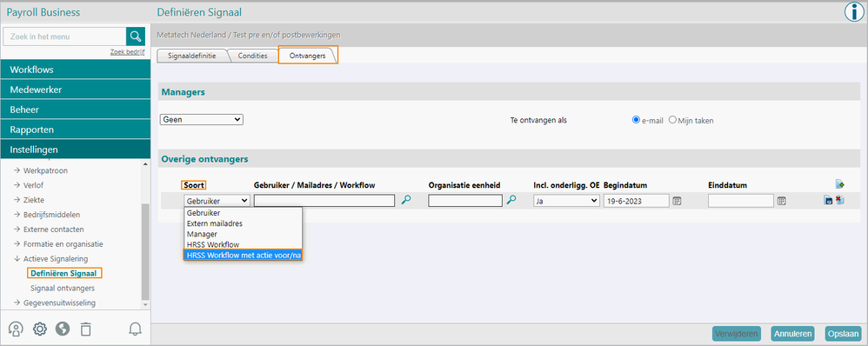Screen dimensions: 868x346
Task: Open the Managers Geen dropdown
Action: (202, 119)
